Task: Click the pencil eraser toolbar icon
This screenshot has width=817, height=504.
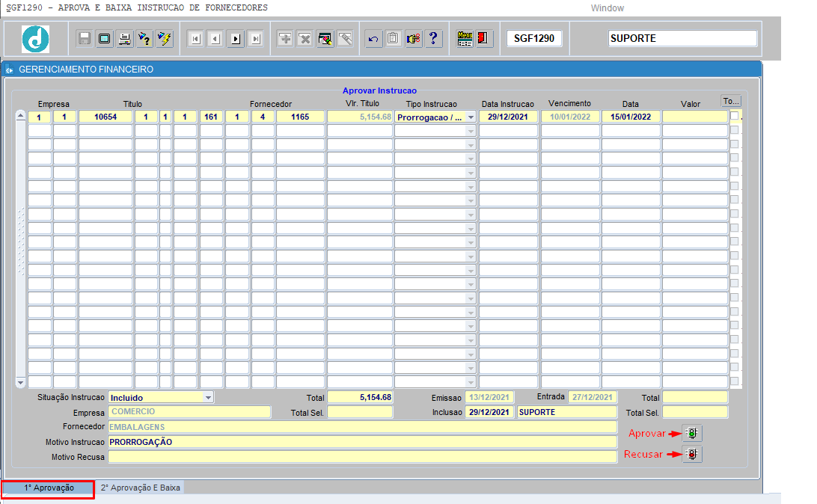Action: 345,39
